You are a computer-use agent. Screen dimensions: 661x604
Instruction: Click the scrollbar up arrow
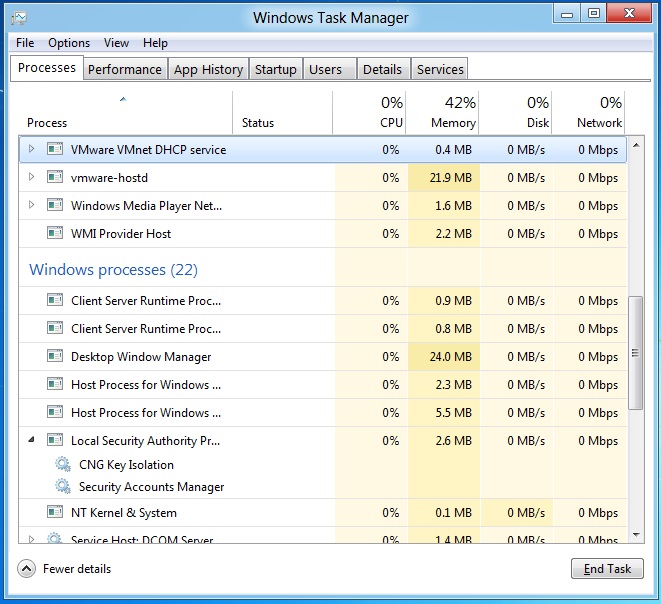[636, 145]
